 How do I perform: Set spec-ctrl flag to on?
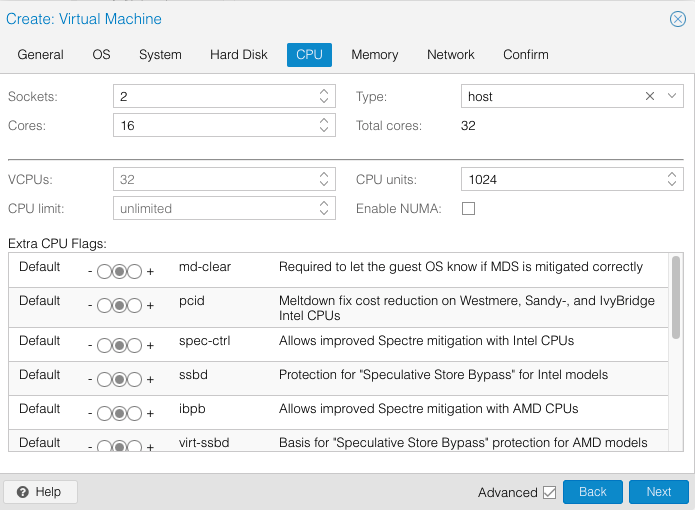(x=134, y=345)
